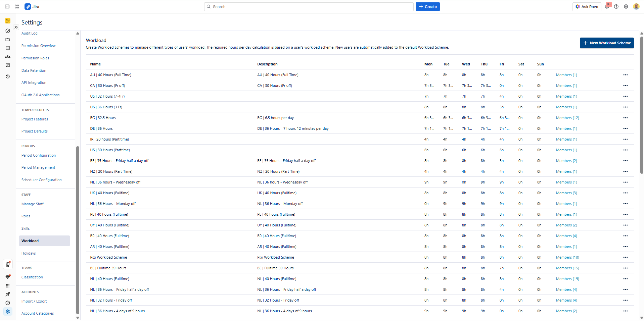Open the more options for NL | 40 Hours (Fulltime)
This screenshot has width=644, height=321.
pos(625,279)
